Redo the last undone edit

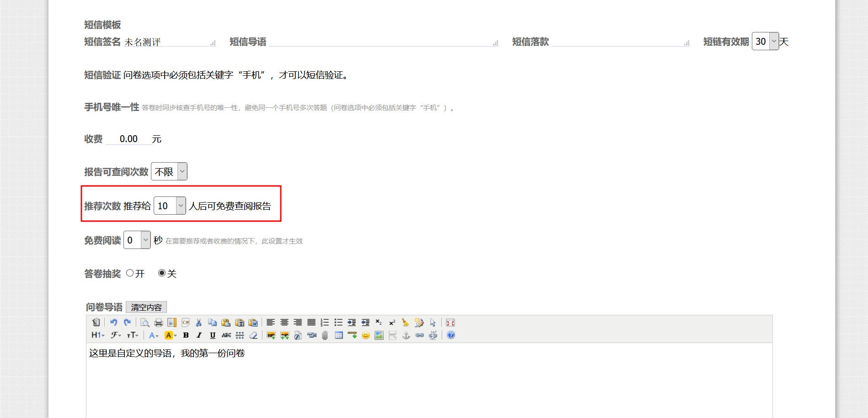coord(128,323)
